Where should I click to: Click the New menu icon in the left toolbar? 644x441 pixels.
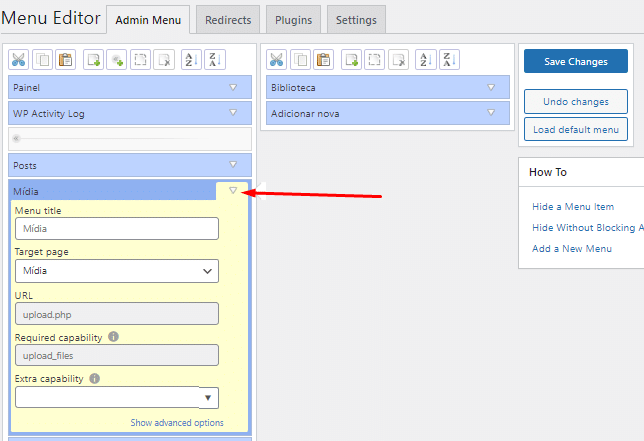[94, 60]
